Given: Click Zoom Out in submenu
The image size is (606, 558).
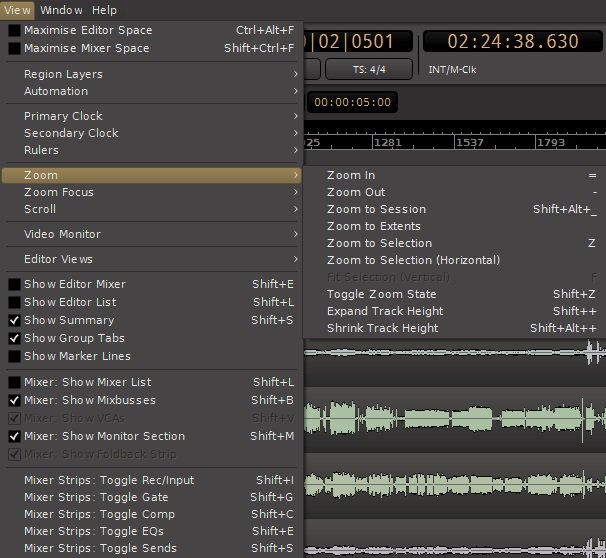Looking at the screenshot, I should point(454,192).
